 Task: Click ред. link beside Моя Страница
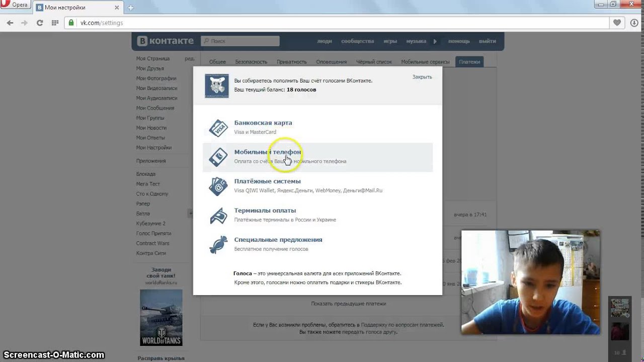[x=190, y=58]
